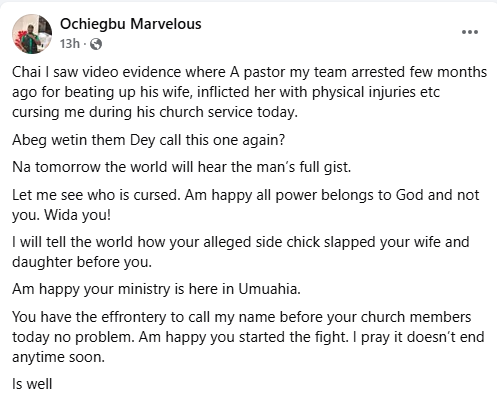Click the paragraph starting "Let me see who"
The width and height of the screenshot is (497, 396).
coord(246,205)
